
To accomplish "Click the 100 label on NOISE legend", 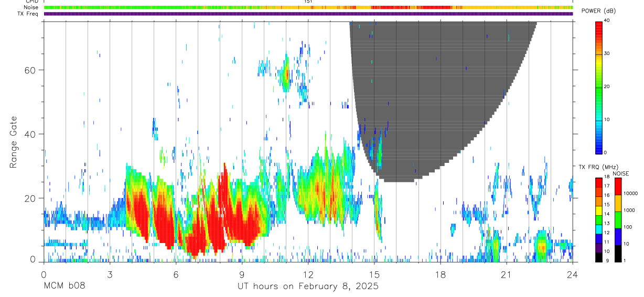I will pyautogui.click(x=629, y=227).
